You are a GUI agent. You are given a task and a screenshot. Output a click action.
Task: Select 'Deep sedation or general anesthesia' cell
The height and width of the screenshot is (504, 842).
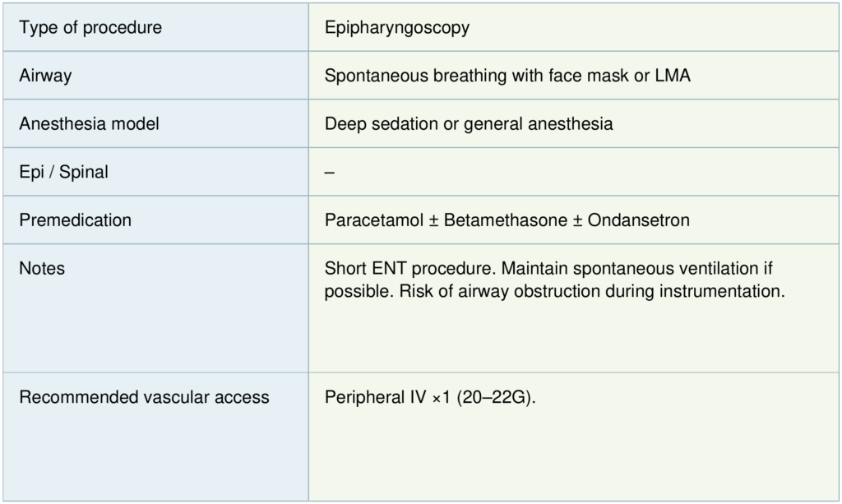click(x=469, y=124)
